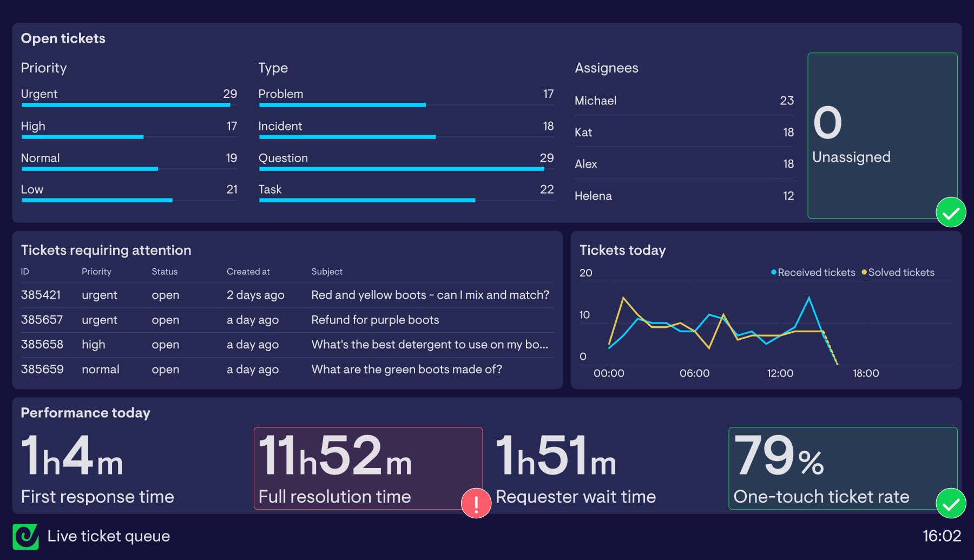Click the 12:00 axis label on chart

point(780,373)
